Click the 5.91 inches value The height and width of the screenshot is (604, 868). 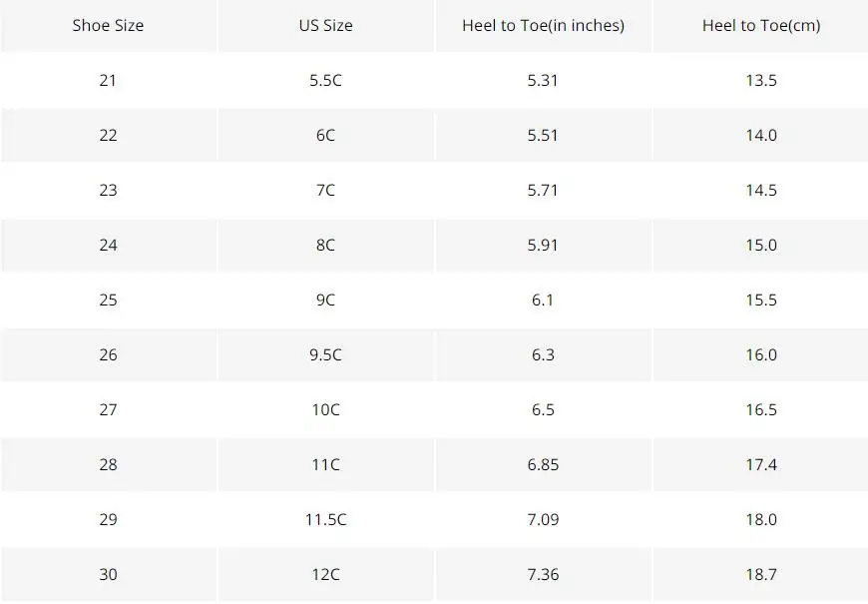click(543, 245)
